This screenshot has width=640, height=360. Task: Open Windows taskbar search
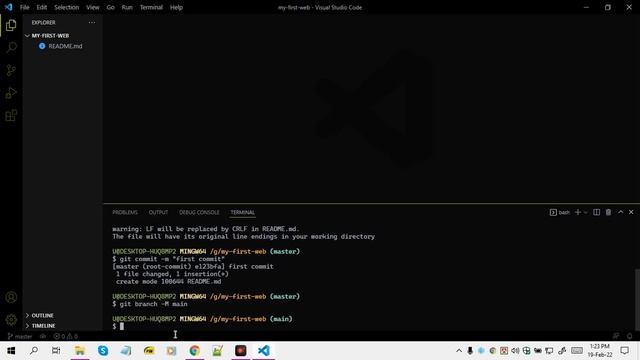click(x=34, y=351)
